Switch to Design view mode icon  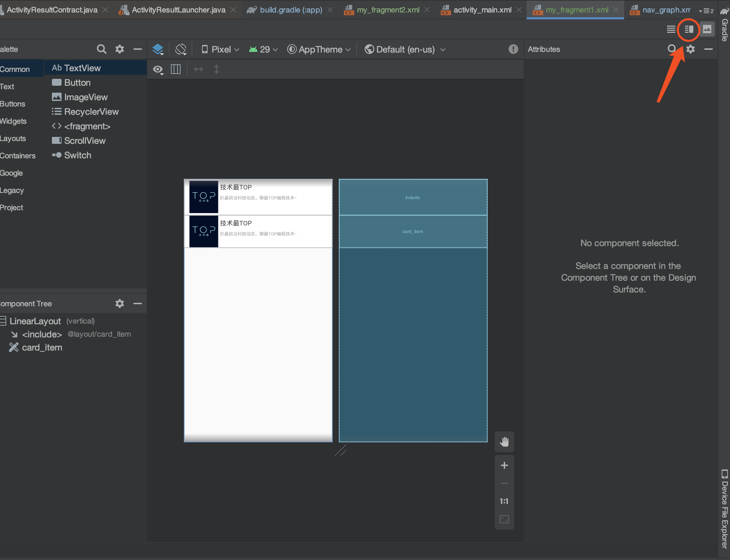(x=707, y=29)
